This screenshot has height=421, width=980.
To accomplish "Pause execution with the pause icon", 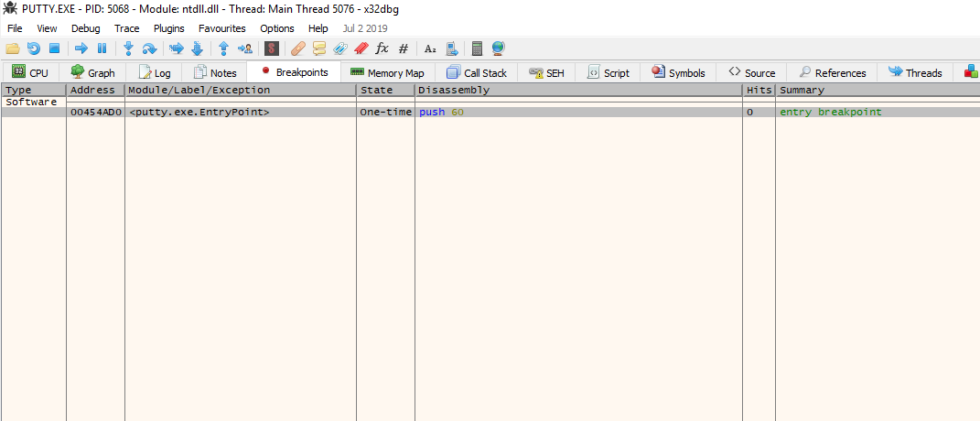I will [x=102, y=49].
